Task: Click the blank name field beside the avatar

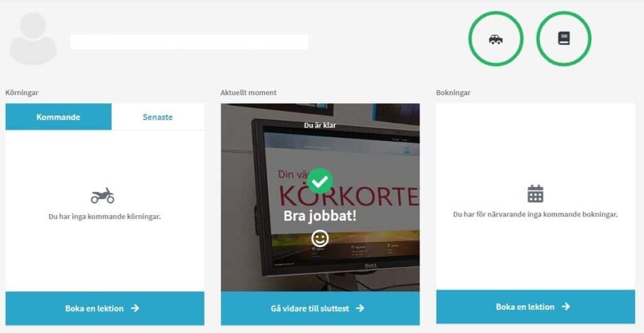Action: [189, 42]
